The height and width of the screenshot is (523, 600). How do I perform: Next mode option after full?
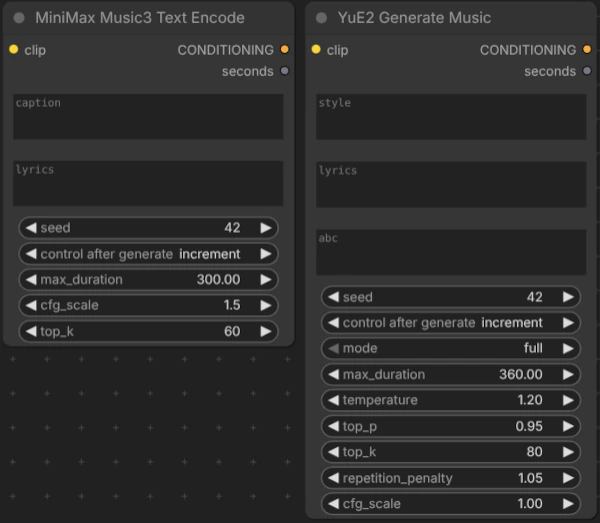[568, 349]
